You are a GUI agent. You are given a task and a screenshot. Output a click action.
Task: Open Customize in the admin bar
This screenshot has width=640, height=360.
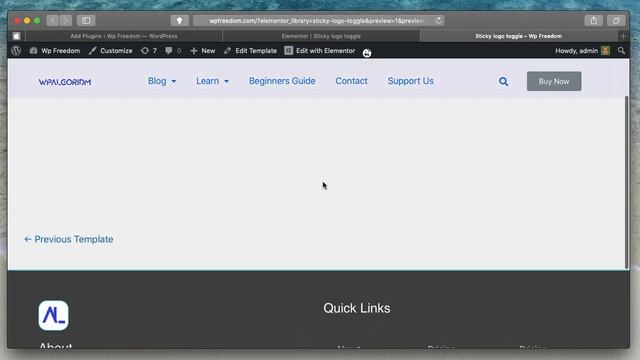click(111, 51)
